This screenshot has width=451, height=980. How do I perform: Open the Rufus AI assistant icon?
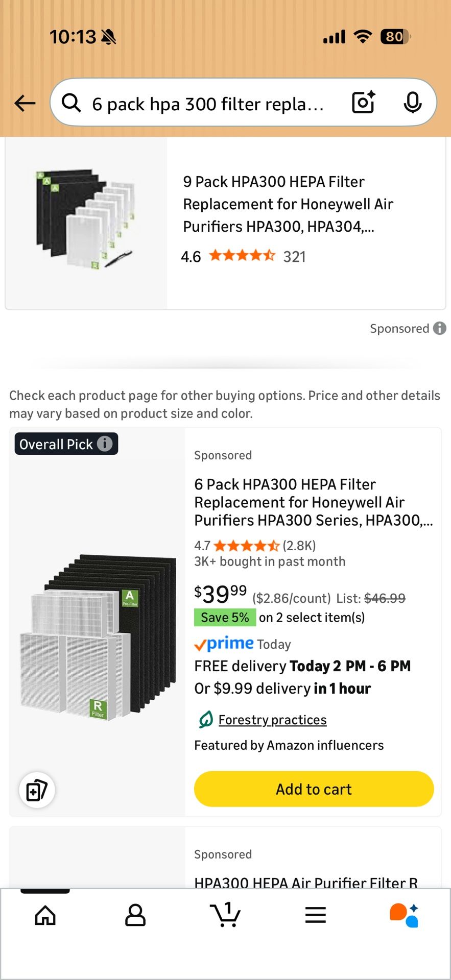[404, 916]
